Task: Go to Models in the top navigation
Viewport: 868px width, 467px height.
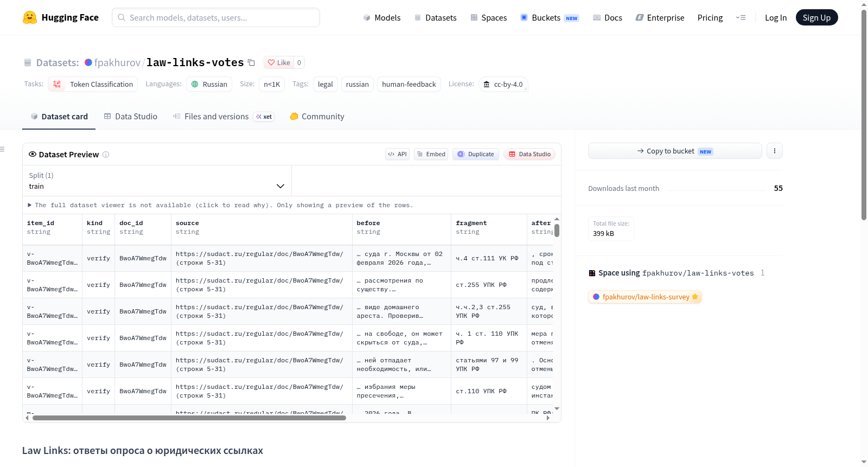Action: [382, 17]
